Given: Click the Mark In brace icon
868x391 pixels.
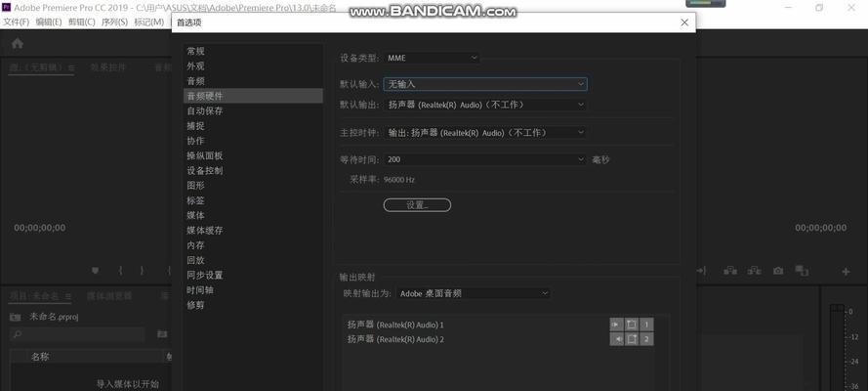Looking at the screenshot, I should point(121,271).
